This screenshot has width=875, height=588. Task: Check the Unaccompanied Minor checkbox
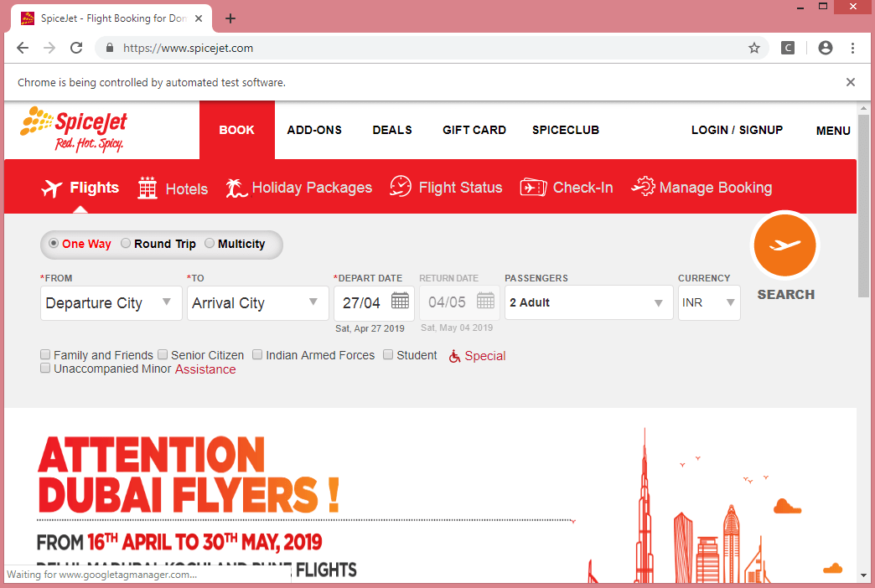pyautogui.click(x=45, y=369)
